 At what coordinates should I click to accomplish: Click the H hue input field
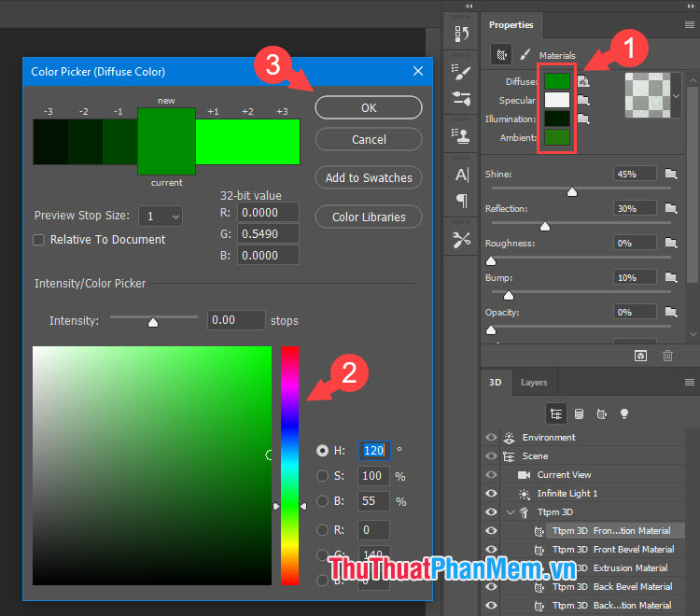[x=374, y=451]
